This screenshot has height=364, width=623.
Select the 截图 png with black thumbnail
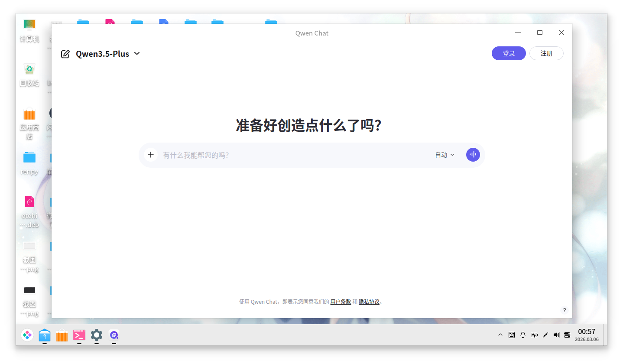pyautogui.click(x=29, y=301)
